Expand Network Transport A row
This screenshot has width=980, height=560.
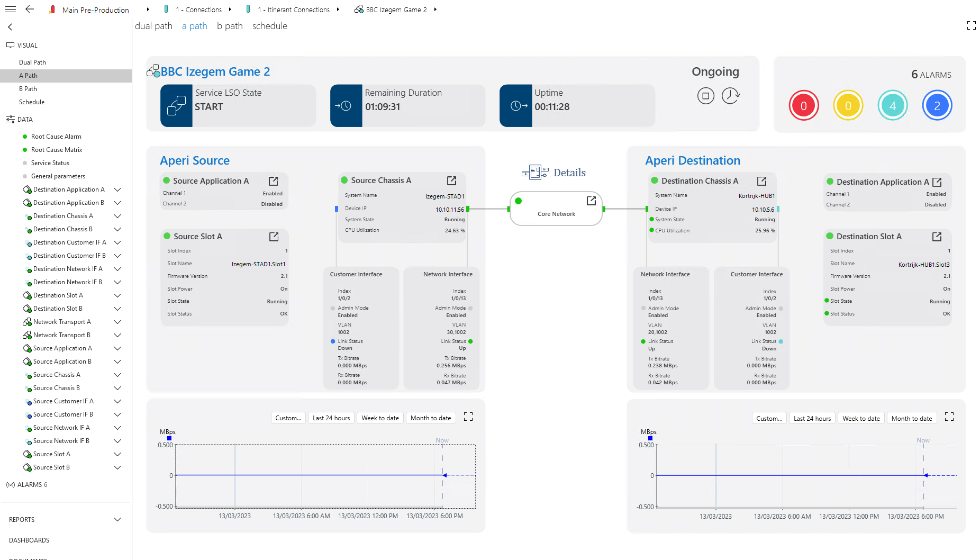pyautogui.click(x=117, y=322)
